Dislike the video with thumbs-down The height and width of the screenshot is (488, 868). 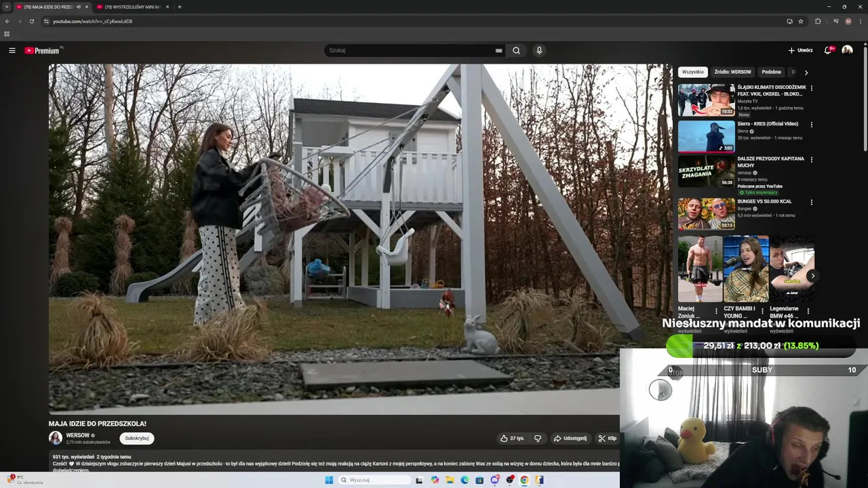(538, 439)
